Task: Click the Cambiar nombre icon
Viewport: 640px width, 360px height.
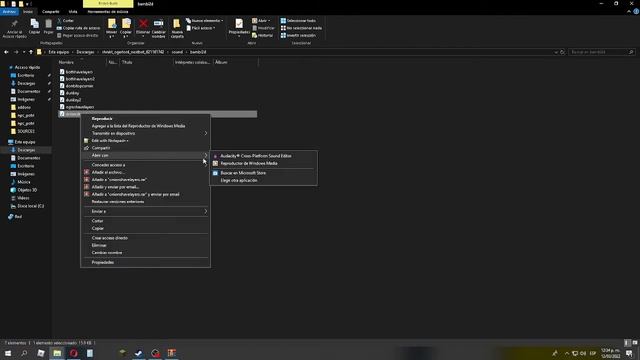Action: (158, 23)
